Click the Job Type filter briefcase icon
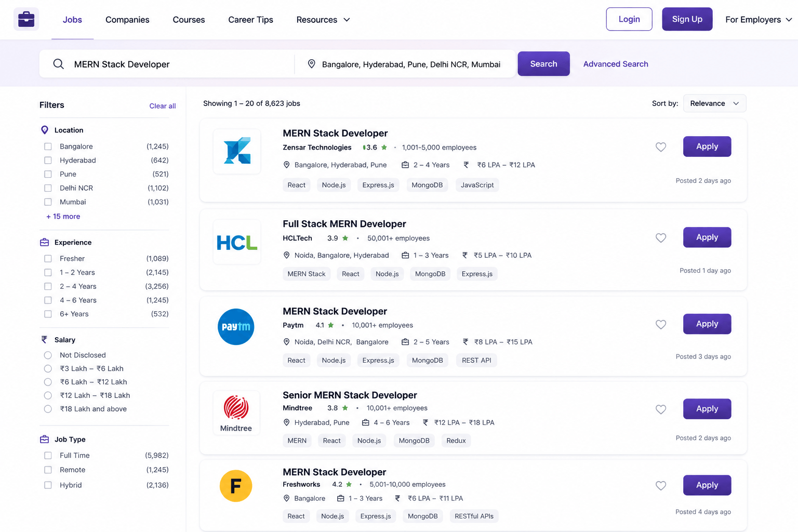This screenshot has width=798, height=532. [45, 439]
